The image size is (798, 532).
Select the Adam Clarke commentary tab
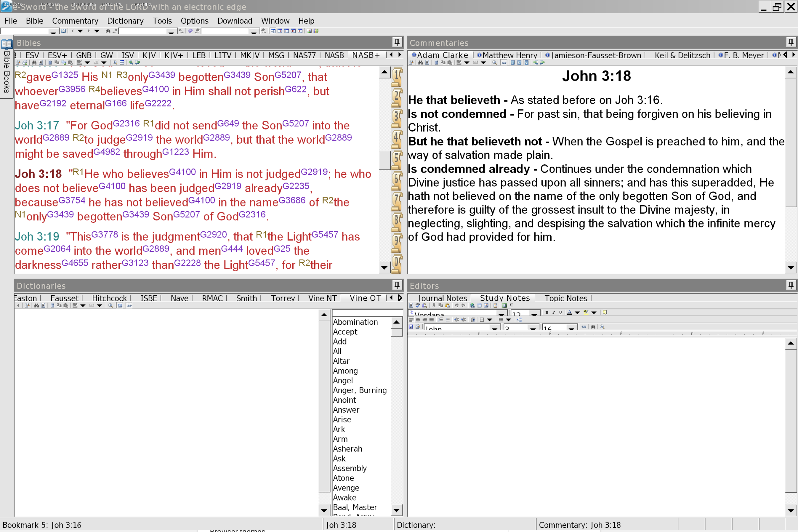[439, 55]
